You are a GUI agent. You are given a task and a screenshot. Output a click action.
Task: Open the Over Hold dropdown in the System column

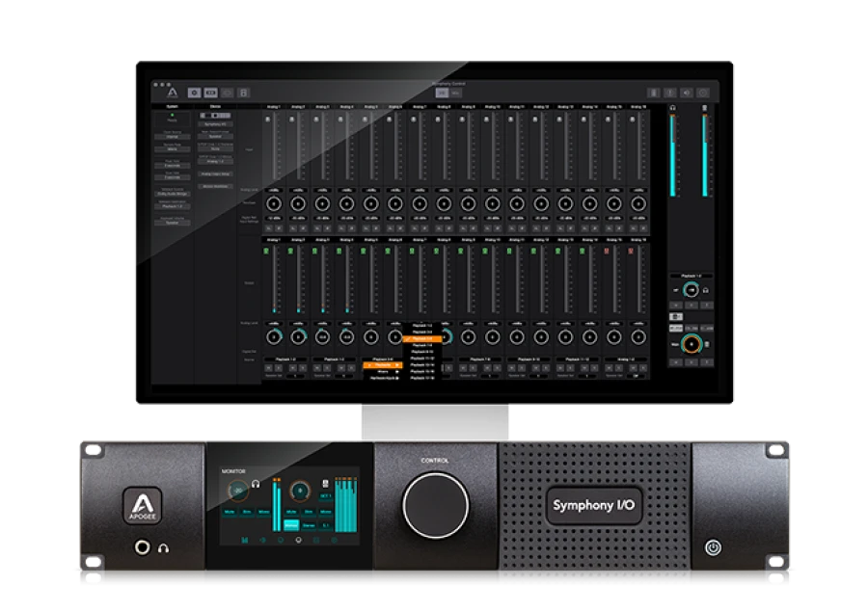click(x=173, y=177)
